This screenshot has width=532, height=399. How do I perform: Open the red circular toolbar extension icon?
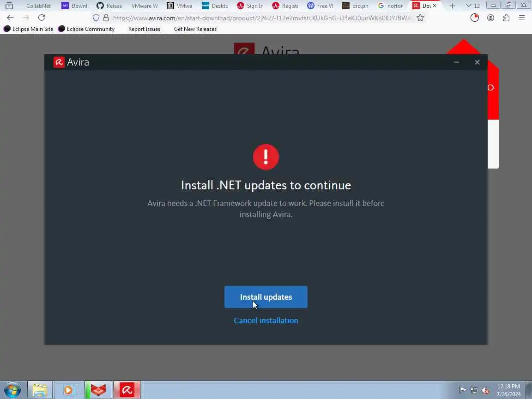click(474, 18)
